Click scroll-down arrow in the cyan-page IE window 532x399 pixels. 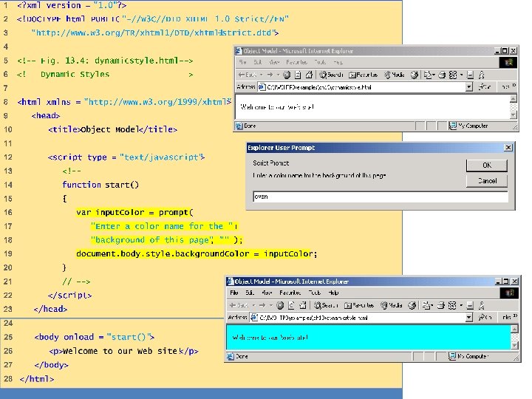point(514,346)
